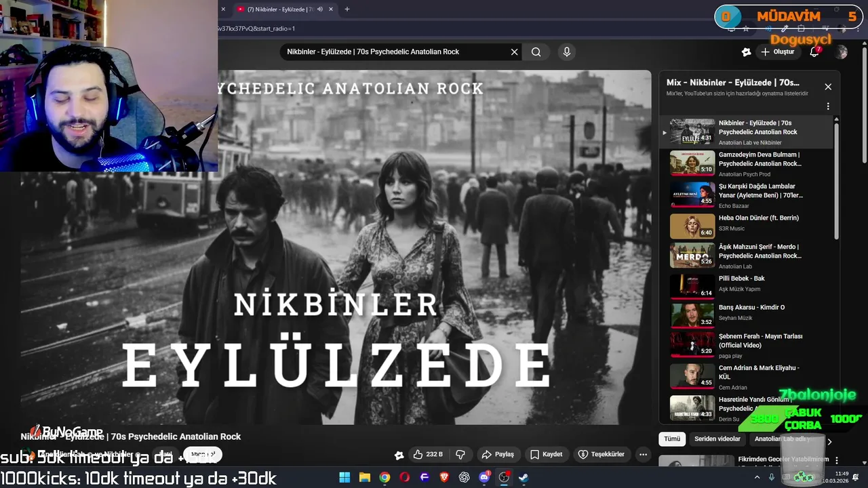Click the sparkle Ask icon beside like
868x488 pixels.
click(399, 455)
